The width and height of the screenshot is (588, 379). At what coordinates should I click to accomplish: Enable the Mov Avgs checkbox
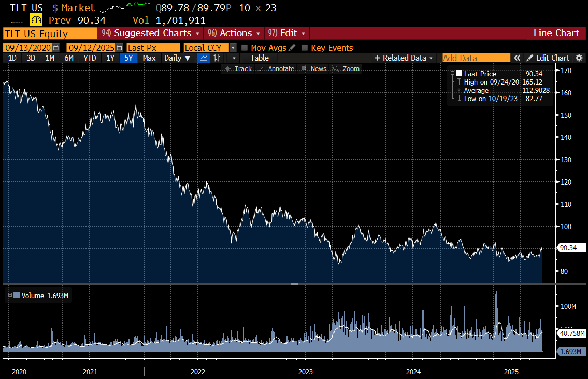(245, 48)
